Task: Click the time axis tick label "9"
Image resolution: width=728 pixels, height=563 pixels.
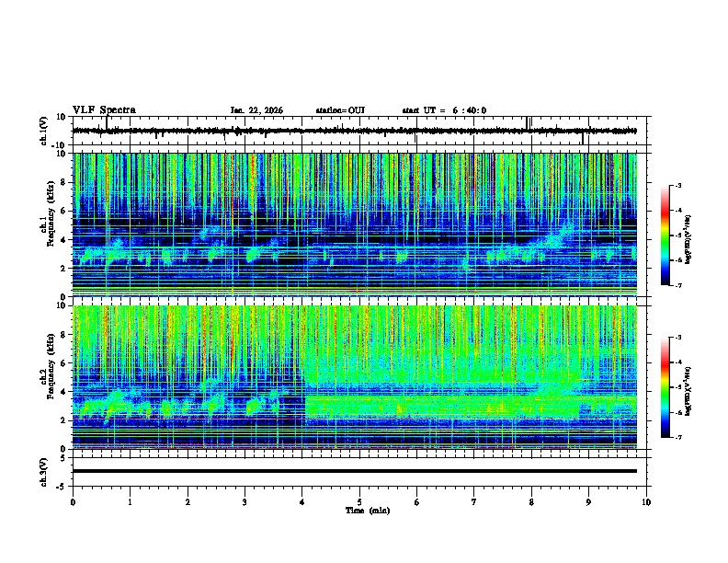Action: (x=588, y=502)
